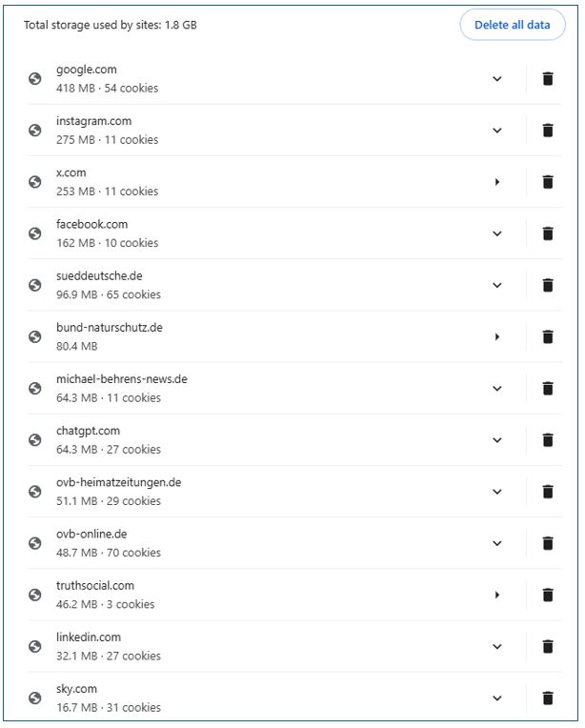Viewport: 585px width, 728px height.
Task: Expand instagram.com site details
Action: tap(496, 131)
